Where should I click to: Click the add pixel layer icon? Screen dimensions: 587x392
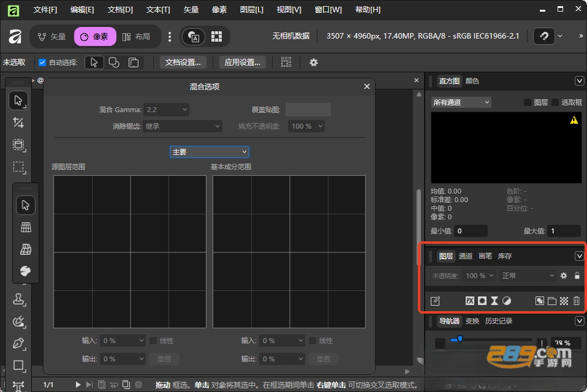coord(539,301)
